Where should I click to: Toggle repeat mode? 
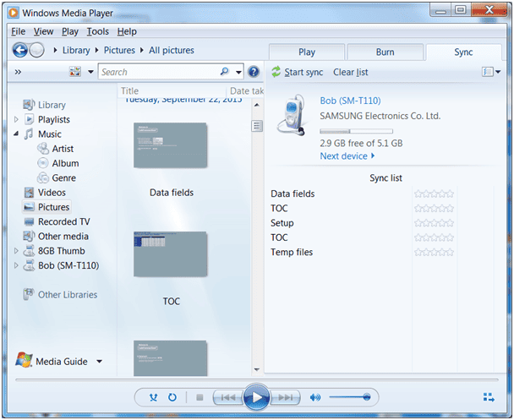tap(172, 397)
